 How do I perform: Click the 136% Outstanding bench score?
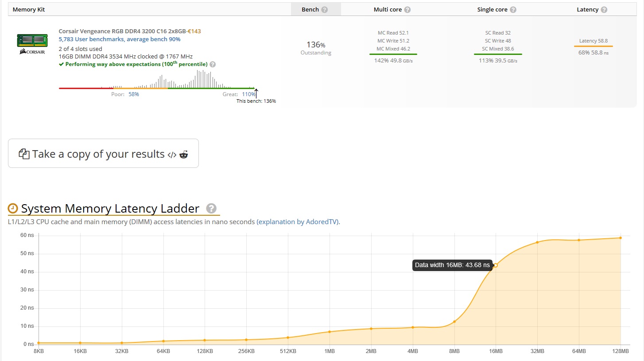316,48
